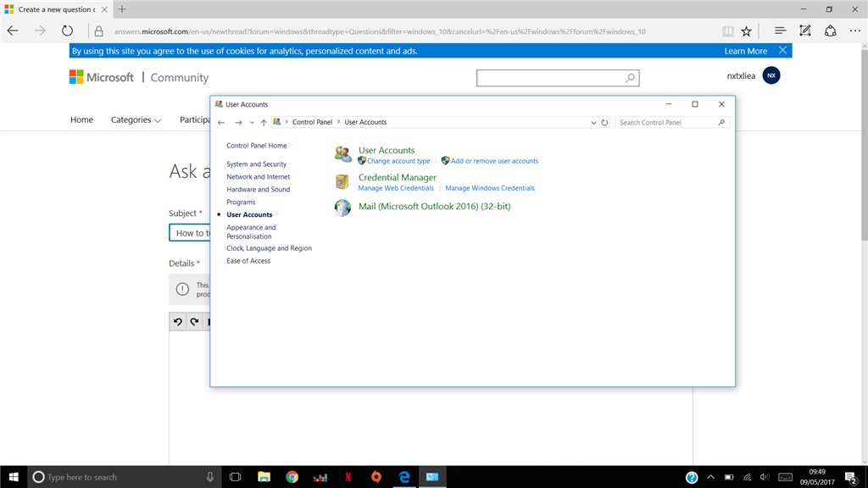Open a new Edge tab
The image size is (868, 488).
122,9
